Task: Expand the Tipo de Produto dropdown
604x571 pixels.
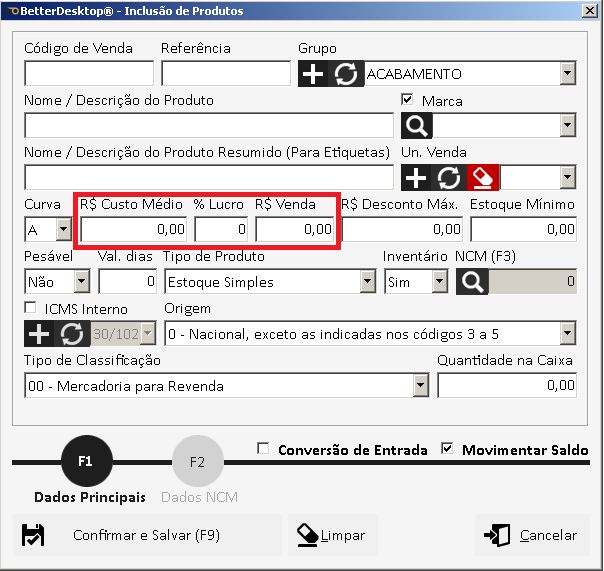Action: point(367,283)
